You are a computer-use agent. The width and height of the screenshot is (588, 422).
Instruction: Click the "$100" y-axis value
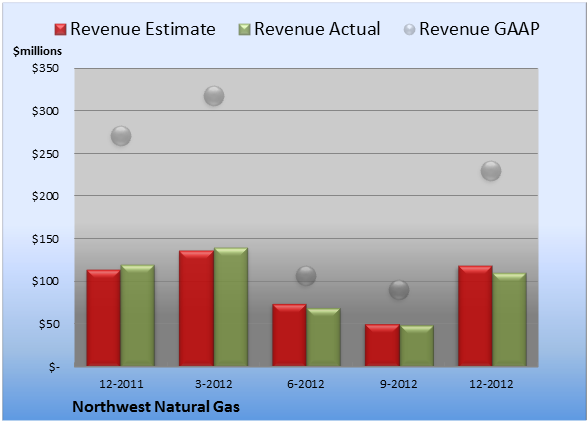45,281
